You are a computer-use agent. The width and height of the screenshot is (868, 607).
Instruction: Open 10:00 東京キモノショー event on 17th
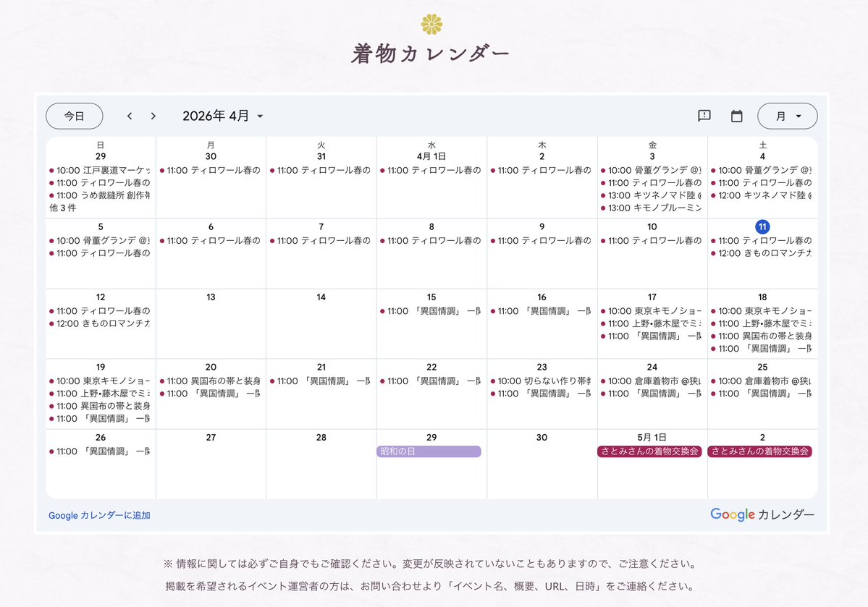652,311
